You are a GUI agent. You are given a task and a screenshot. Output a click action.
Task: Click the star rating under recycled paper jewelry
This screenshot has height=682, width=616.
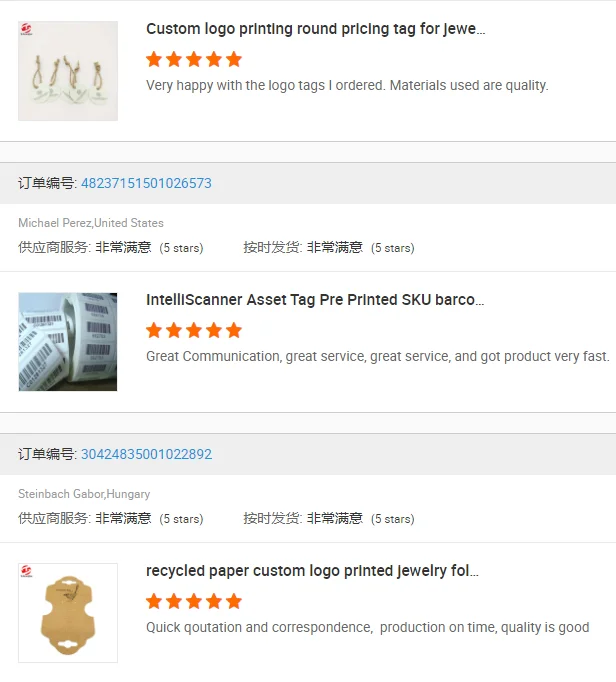pos(194,601)
